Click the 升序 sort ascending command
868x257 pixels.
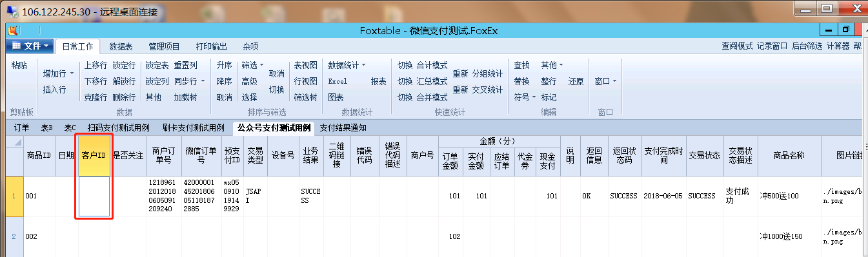click(224, 65)
